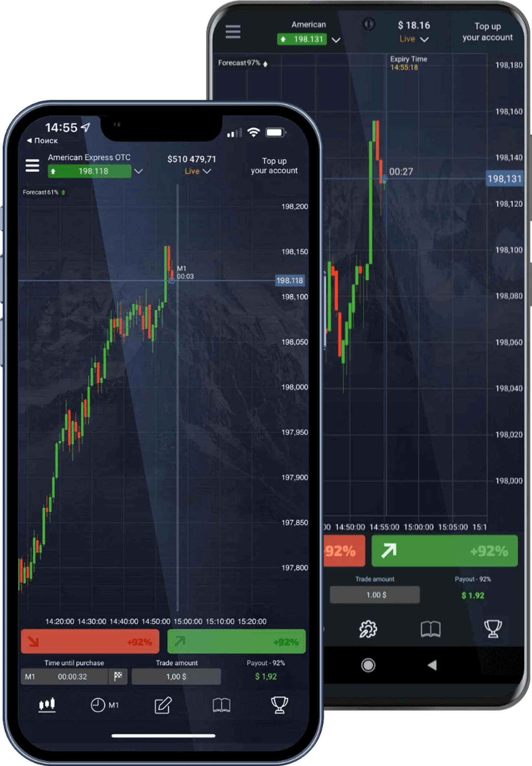
Task: Tap Android back triangle button
Action: point(432,665)
